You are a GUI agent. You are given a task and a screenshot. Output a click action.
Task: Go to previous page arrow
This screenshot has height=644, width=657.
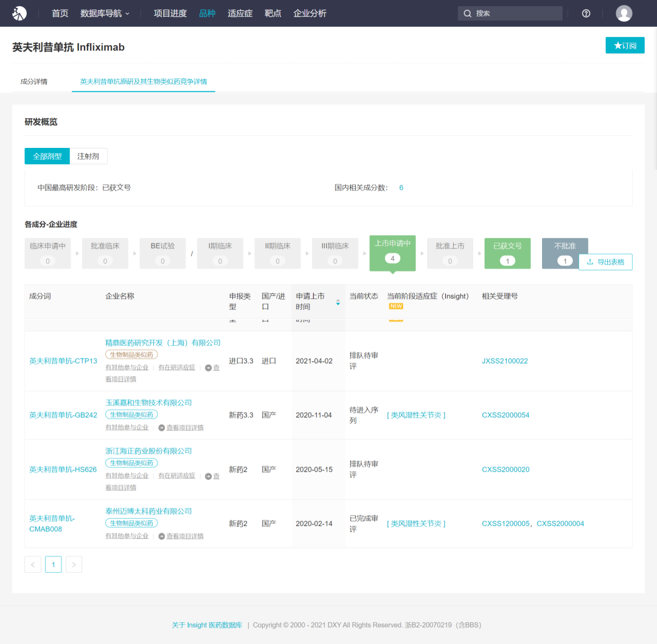point(33,564)
